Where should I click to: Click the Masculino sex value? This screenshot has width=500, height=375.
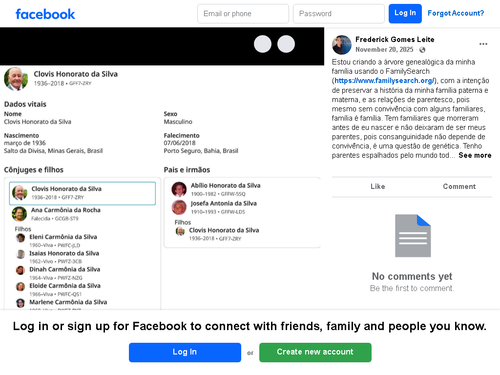178,122
